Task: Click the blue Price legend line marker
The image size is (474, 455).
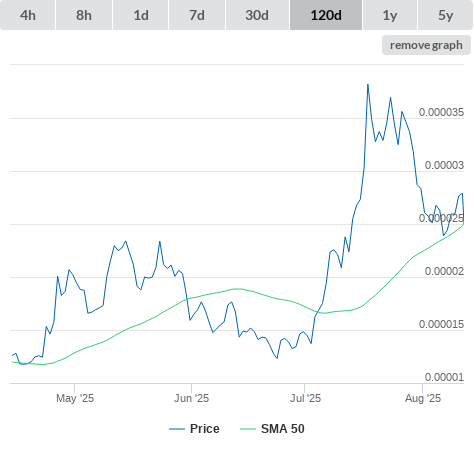Action: tap(177, 429)
